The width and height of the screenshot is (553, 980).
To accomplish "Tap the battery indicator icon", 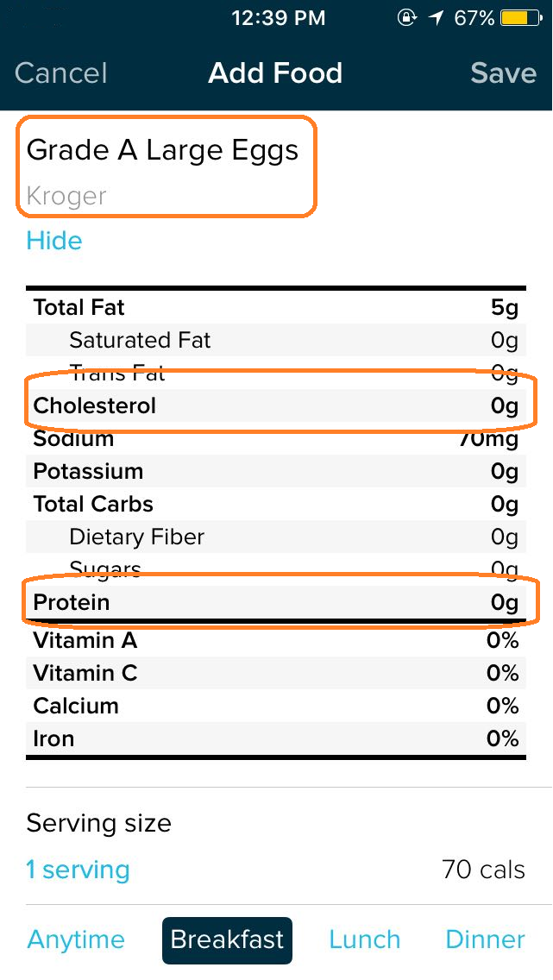I will pos(522,18).
